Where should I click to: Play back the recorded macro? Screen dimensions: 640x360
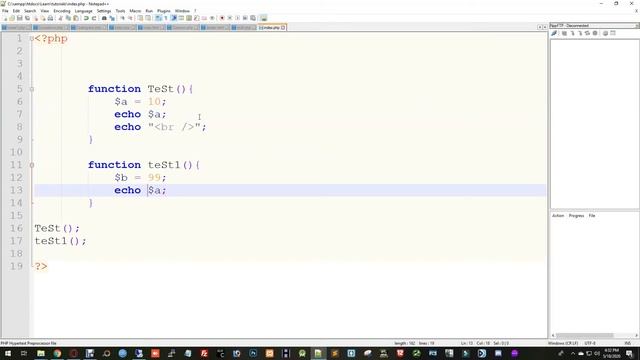[238, 18]
